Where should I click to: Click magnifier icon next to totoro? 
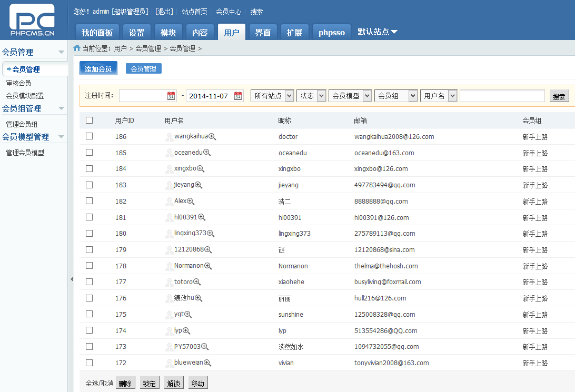pyautogui.click(x=197, y=282)
